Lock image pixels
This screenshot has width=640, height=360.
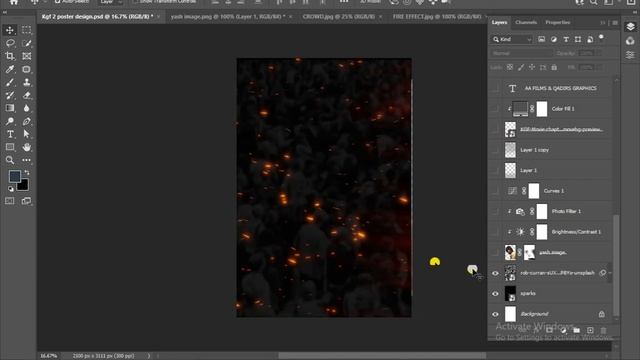pos(521,67)
